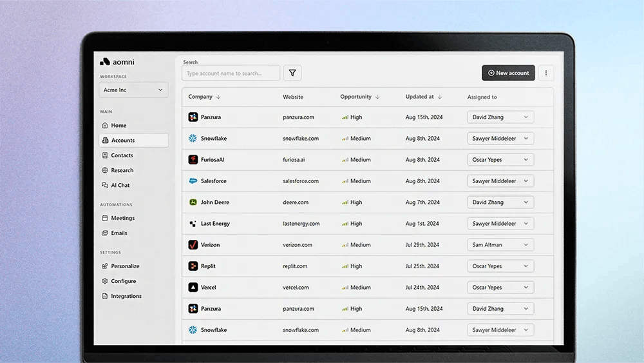This screenshot has width=644, height=363.
Task: Click the first Panzura row company logo
Action: point(193,117)
